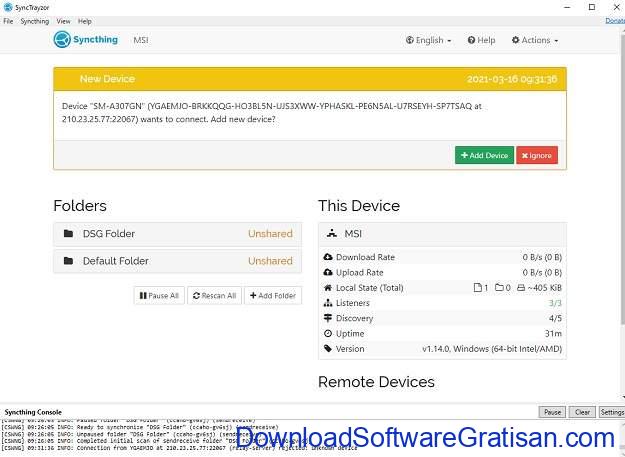The image size is (625, 457).
Task: Click the Add Folder button
Action: [273, 296]
